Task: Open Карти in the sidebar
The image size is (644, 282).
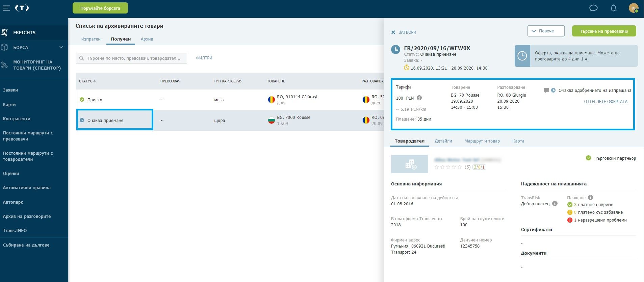Action: point(9,105)
